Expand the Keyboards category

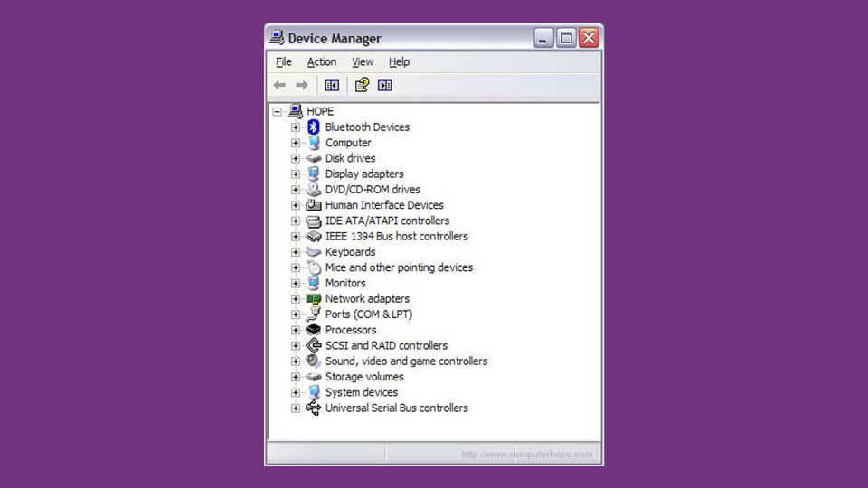coord(295,252)
